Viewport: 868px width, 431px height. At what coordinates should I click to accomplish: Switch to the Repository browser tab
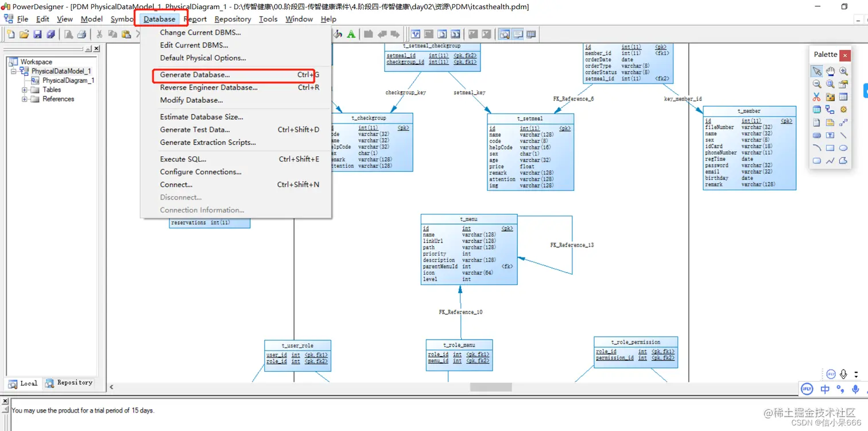coord(69,383)
